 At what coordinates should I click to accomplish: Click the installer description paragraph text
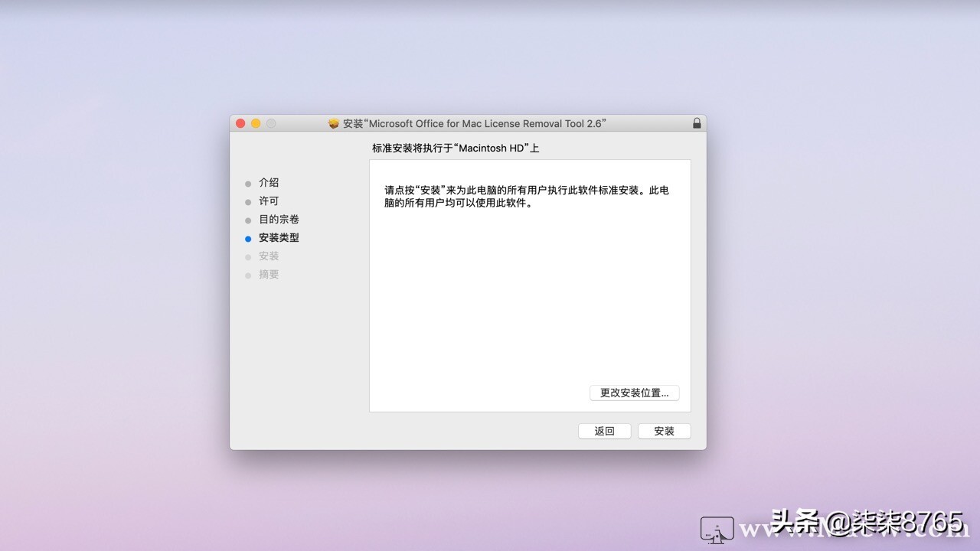coord(527,197)
